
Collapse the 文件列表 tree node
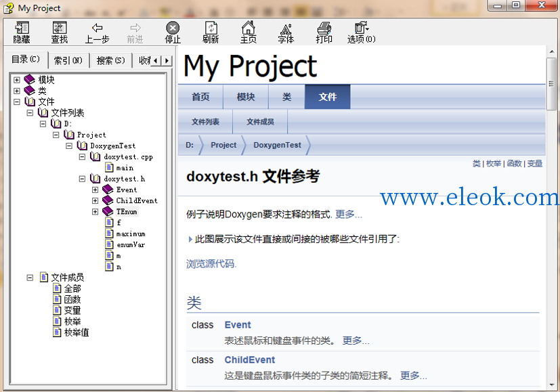(30, 113)
